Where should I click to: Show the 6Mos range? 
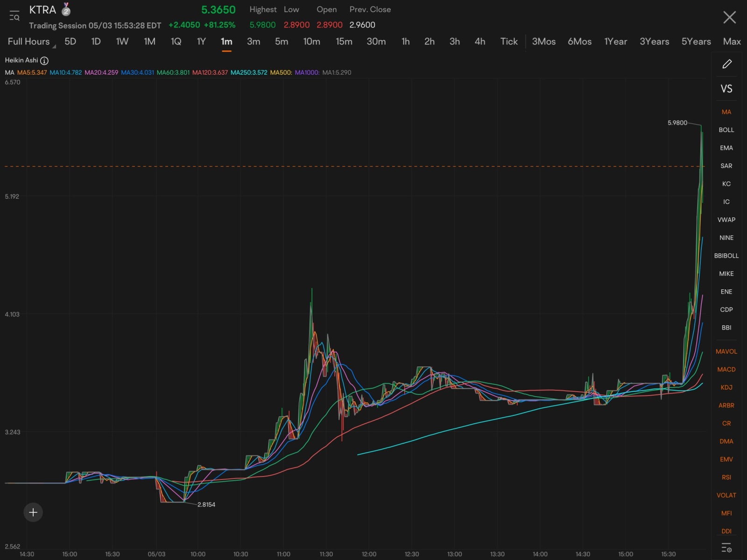click(579, 42)
